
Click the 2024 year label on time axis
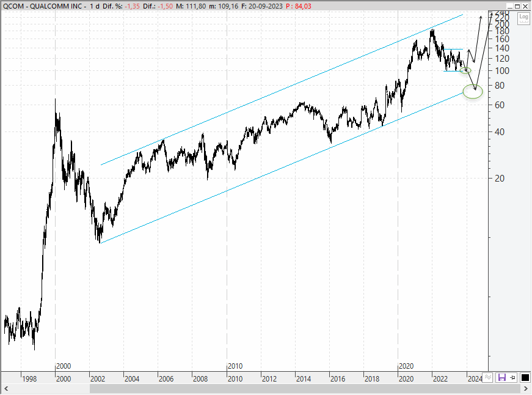[475, 378]
